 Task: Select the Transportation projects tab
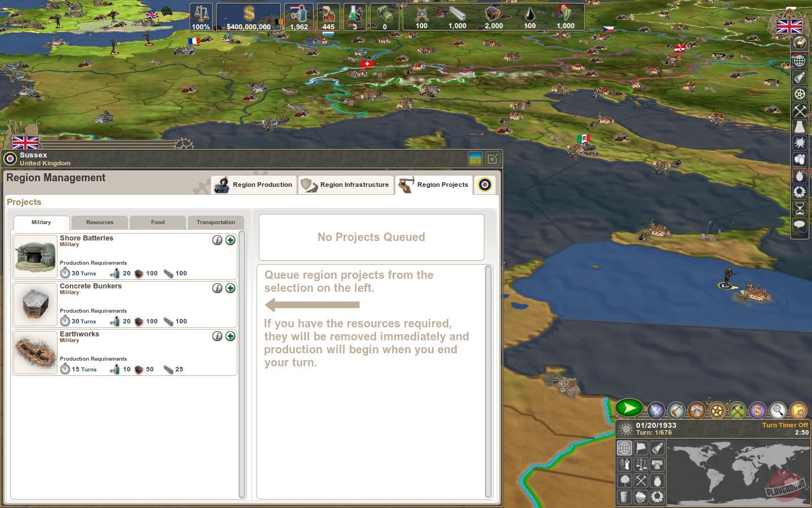[x=215, y=222]
